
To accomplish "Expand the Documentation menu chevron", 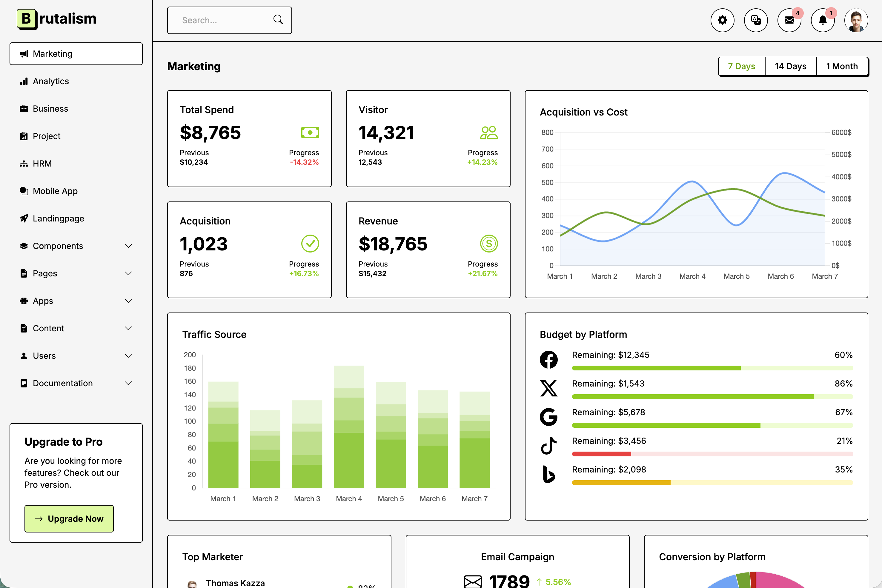I will tap(128, 383).
